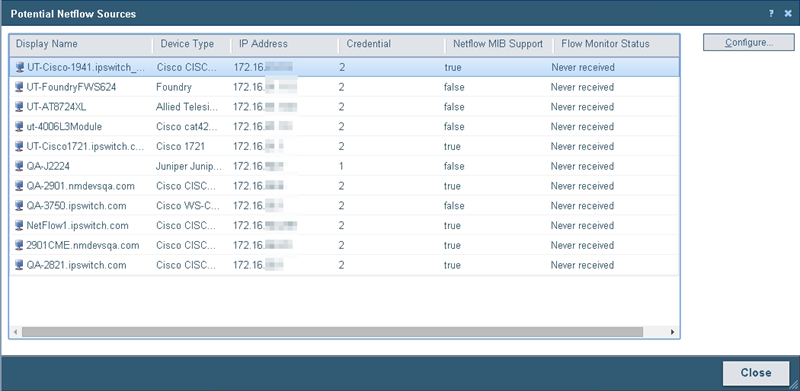Click the Allied Telesi... device type cell
This screenshot has width=800, height=391.
tap(187, 107)
